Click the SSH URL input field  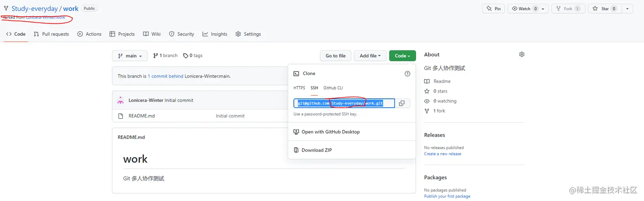[x=344, y=103]
